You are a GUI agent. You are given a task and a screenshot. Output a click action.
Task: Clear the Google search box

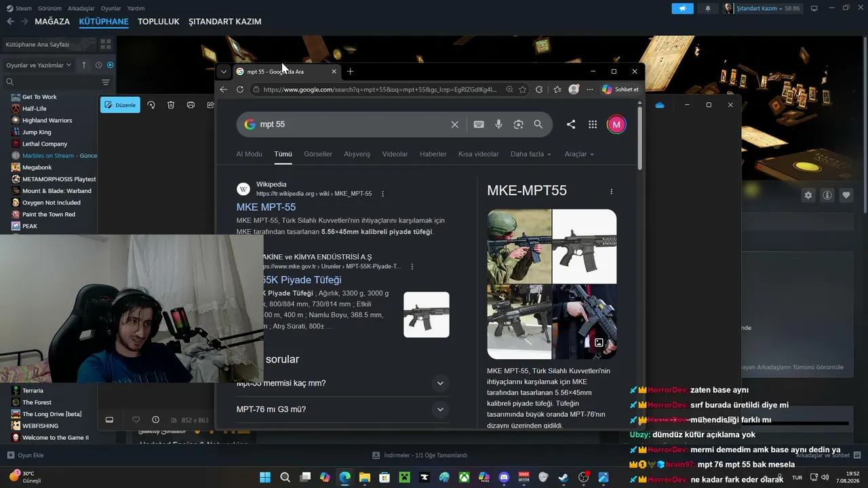[x=455, y=125]
